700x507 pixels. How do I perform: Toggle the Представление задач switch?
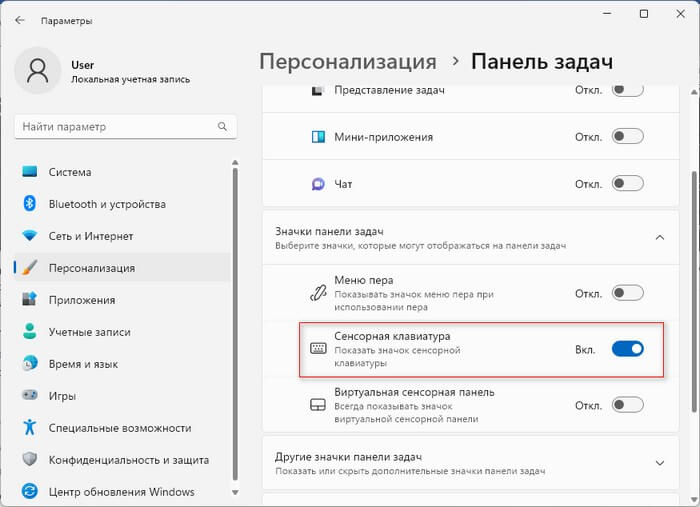tap(628, 90)
